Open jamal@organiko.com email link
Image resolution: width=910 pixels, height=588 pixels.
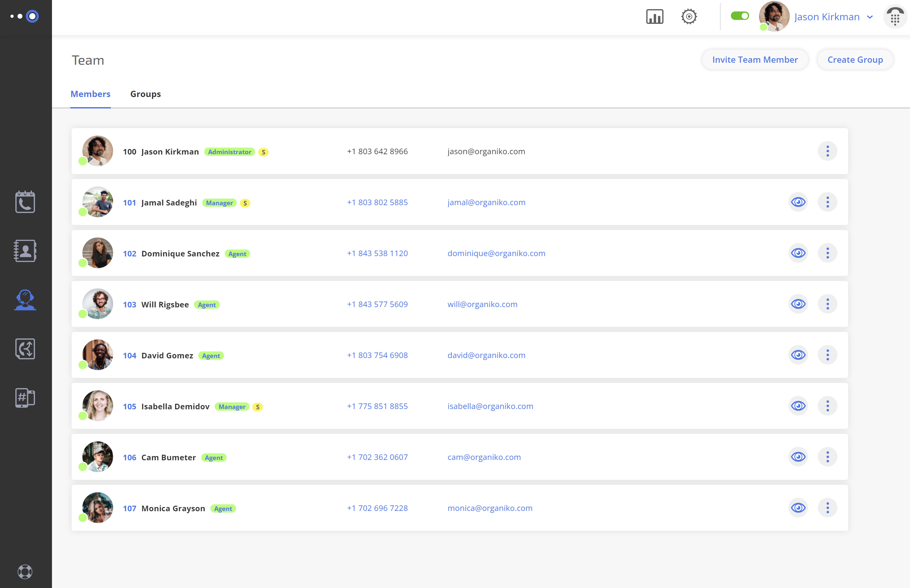(486, 202)
